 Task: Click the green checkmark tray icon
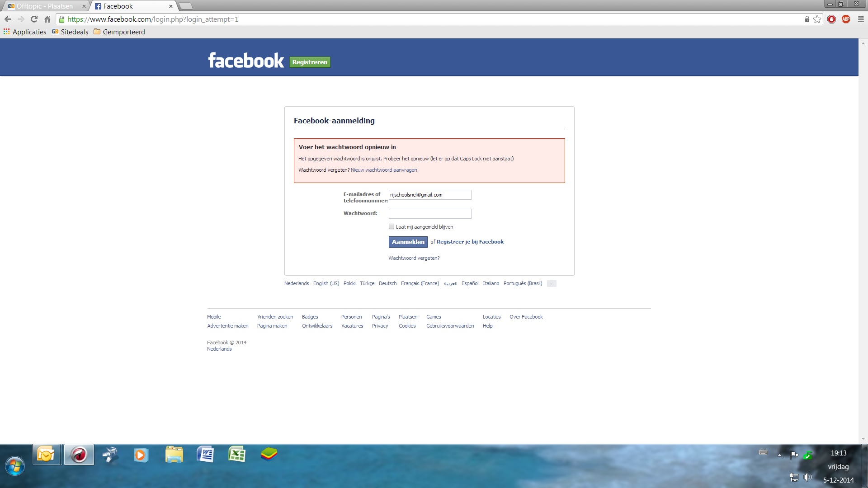808,455
